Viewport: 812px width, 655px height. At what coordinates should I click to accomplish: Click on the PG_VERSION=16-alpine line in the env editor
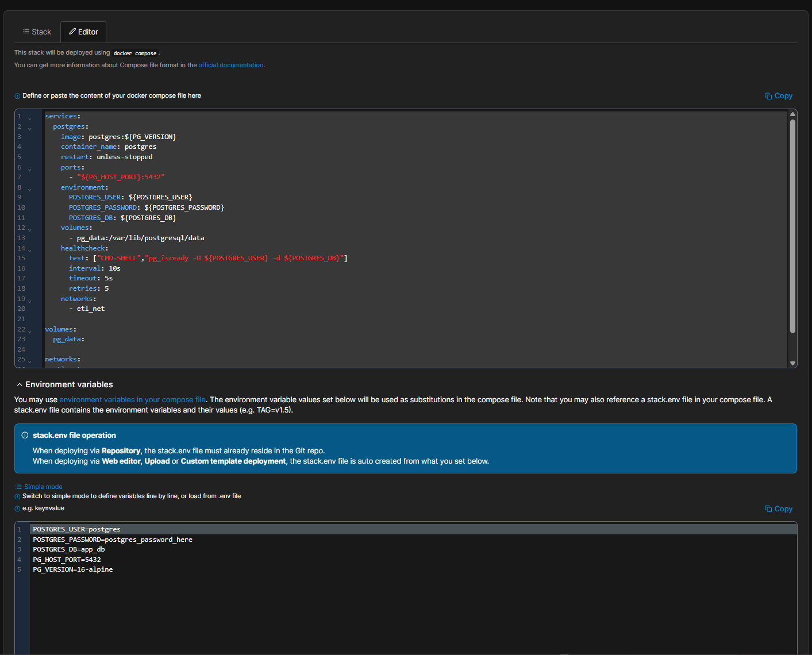point(73,569)
